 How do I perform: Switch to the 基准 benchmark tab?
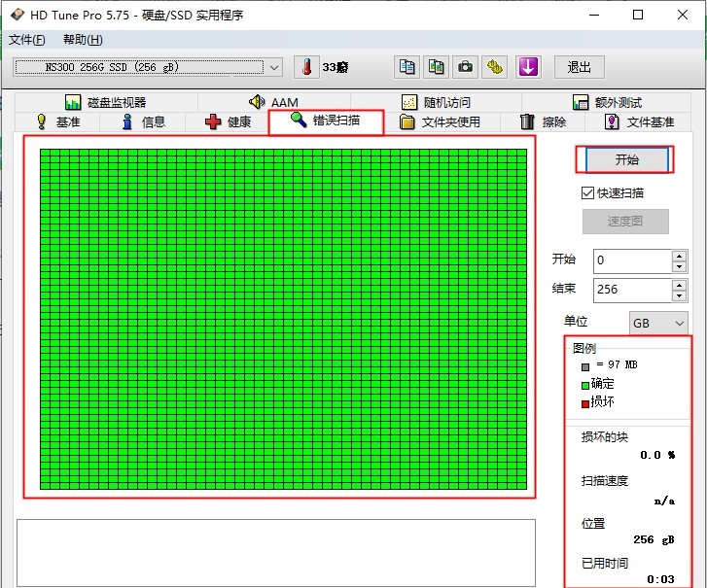point(57,121)
